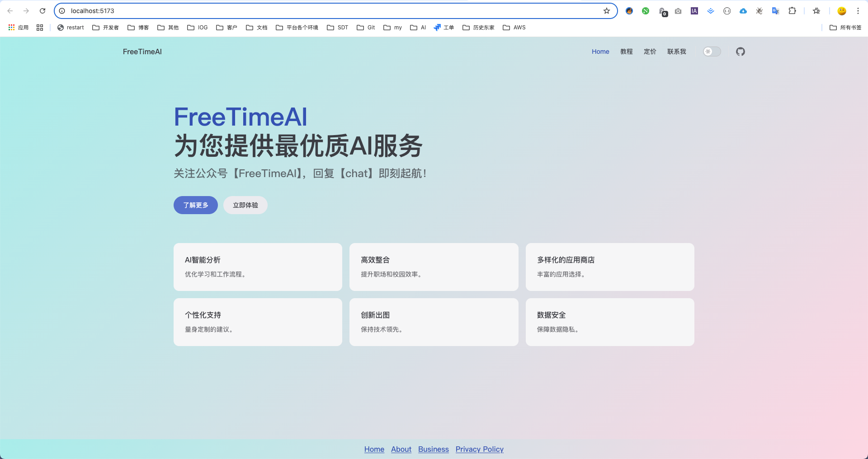Open the browser extensions puzzle icon

coord(792,11)
